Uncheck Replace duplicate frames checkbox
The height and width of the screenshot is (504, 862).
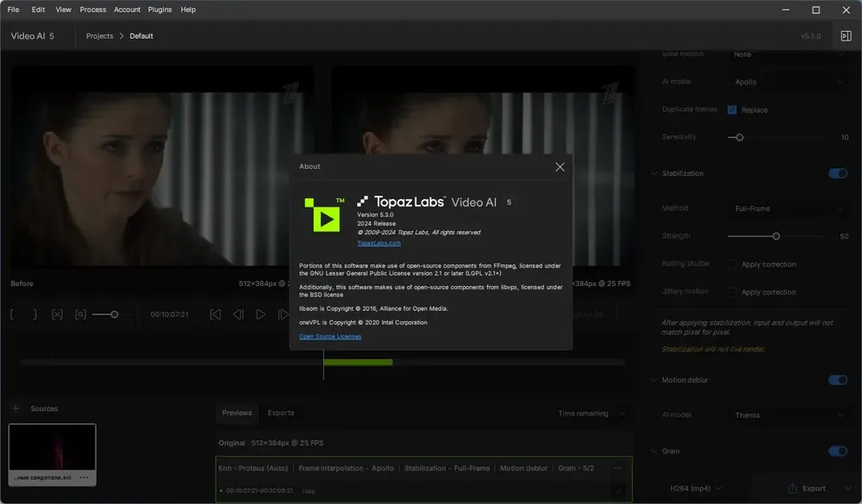coord(732,110)
